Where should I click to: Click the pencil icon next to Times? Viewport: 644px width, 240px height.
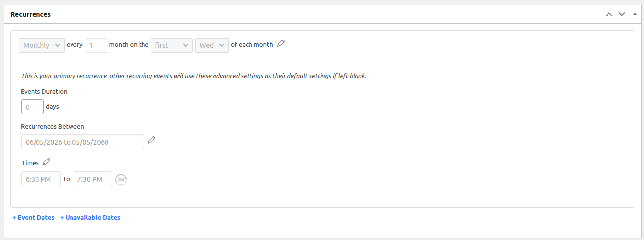tap(46, 161)
